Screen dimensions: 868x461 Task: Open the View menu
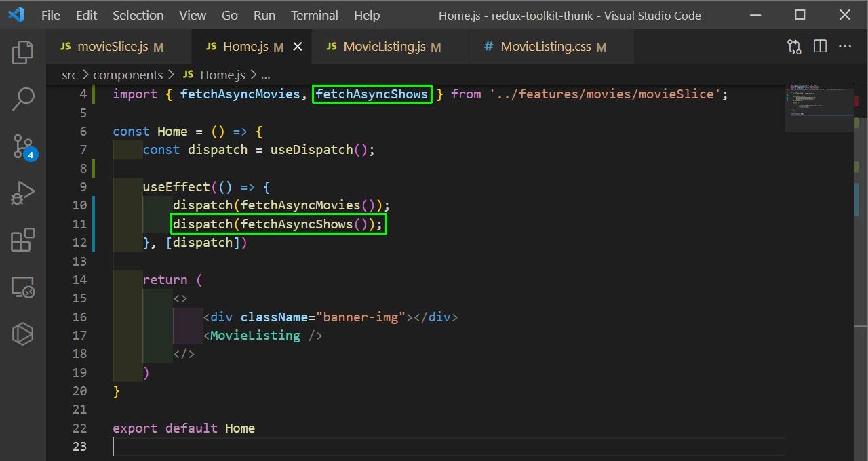point(193,15)
